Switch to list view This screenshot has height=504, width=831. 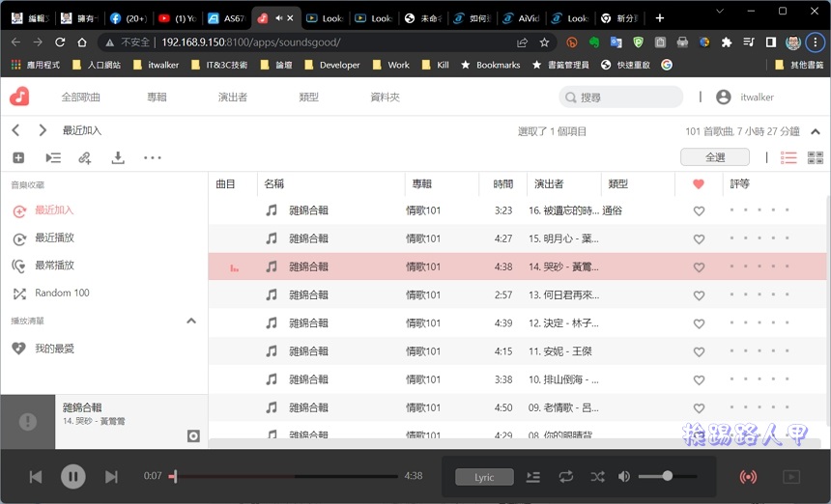788,157
